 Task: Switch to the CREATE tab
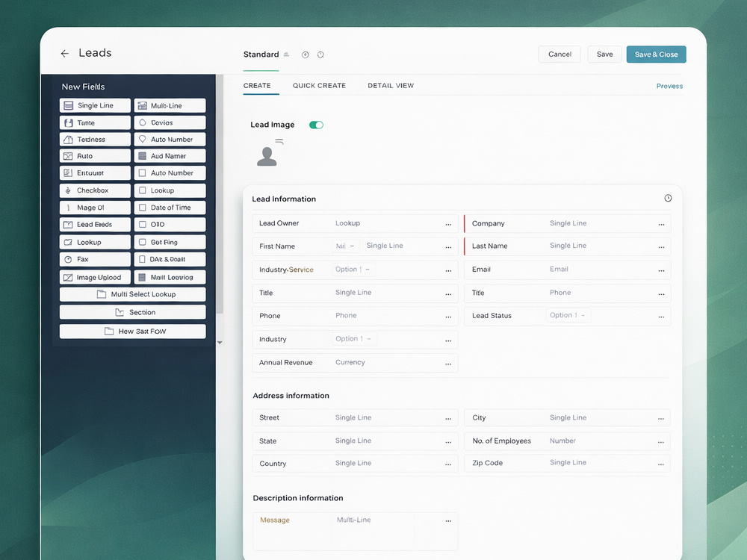257,86
